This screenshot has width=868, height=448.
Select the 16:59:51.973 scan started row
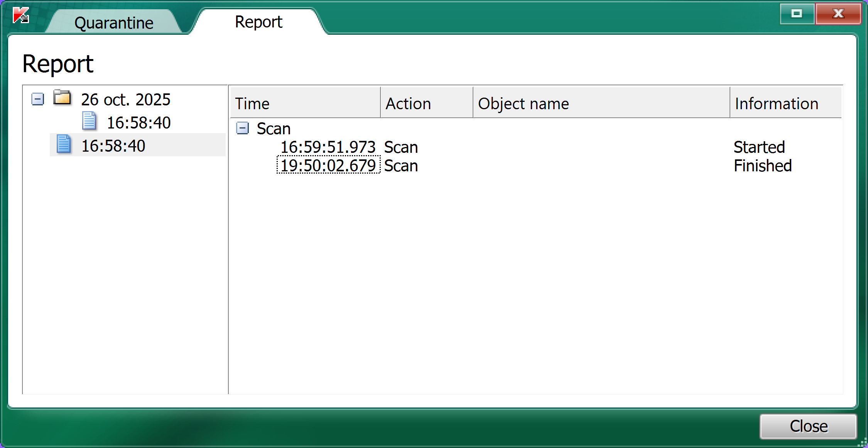point(328,147)
